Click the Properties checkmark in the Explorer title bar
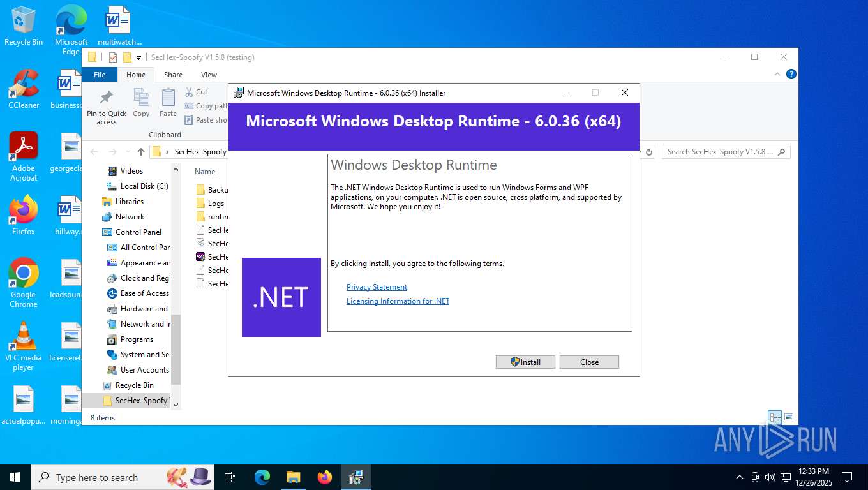This screenshot has height=490, width=868. pyautogui.click(x=113, y=57)
